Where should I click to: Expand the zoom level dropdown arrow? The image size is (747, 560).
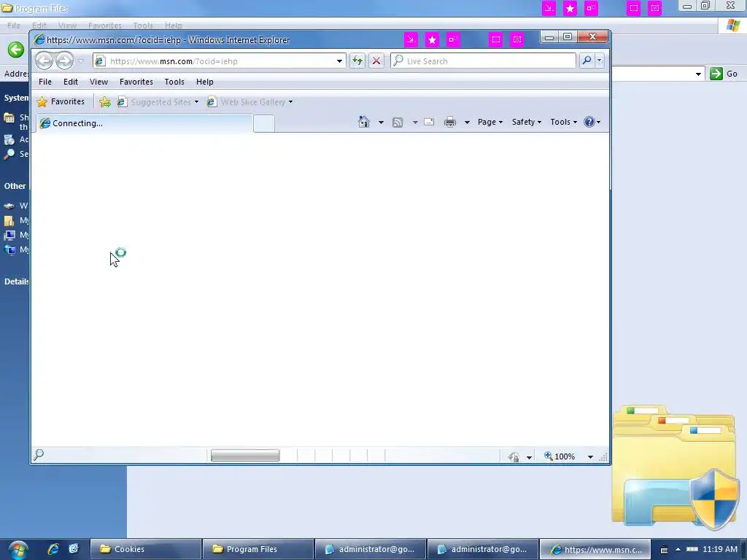[x=590, y=456]
